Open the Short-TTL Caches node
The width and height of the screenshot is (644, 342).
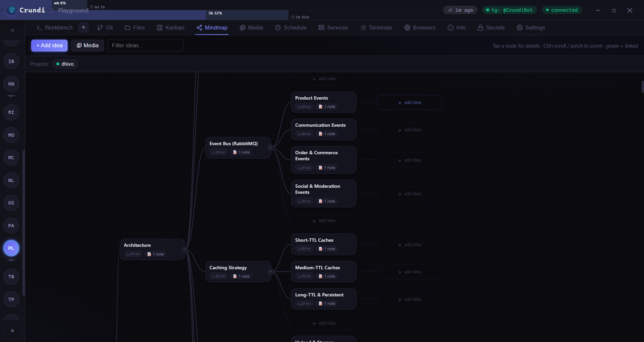click(323, 244)
